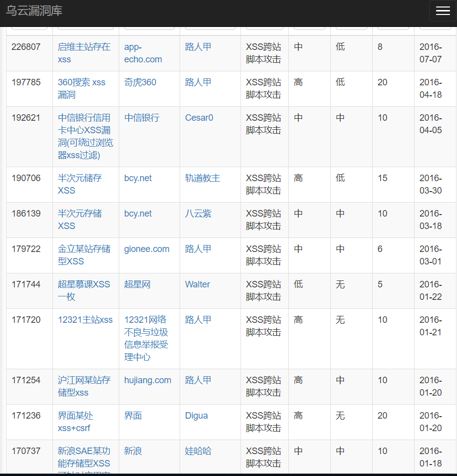The width and height of the screenshot is (457, 476).
Task: Open vendor link 超星网
Action: [x=137, y=284]
